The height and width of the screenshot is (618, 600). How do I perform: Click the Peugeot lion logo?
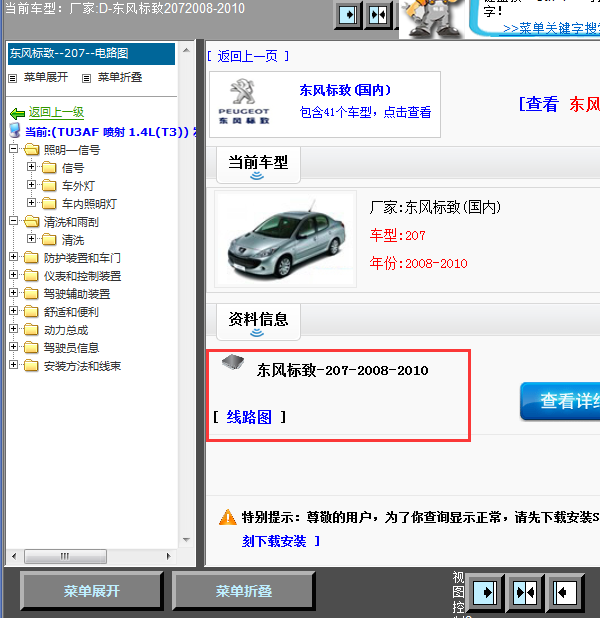[x=243, y=91]
